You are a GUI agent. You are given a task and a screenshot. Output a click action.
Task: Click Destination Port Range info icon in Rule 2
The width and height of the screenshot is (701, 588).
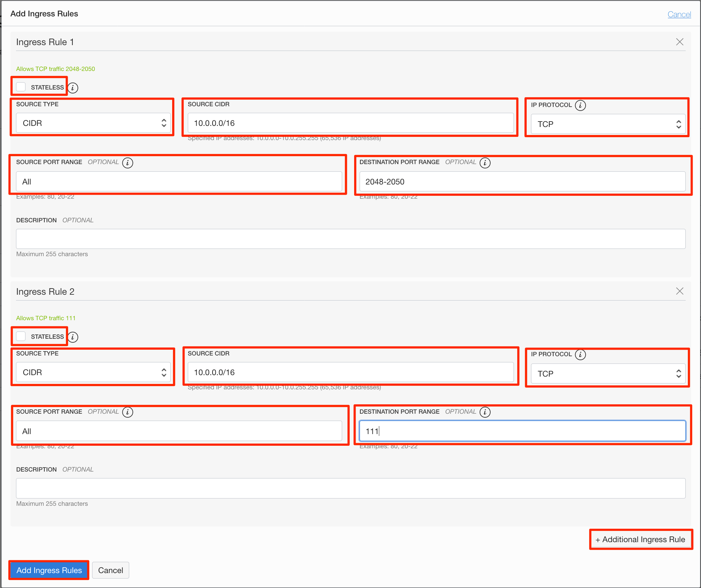coord(485,412)
